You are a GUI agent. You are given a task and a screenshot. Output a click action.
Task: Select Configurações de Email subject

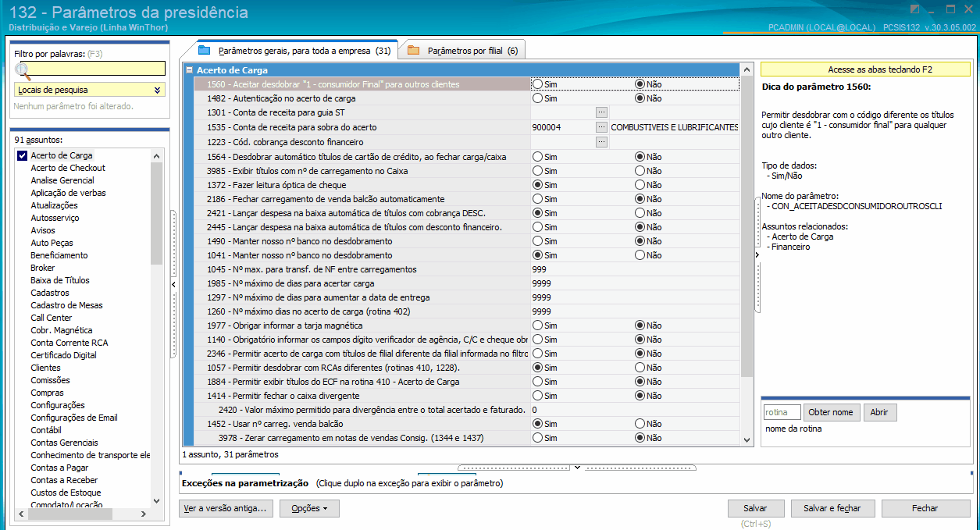click(x=74, y=418)
